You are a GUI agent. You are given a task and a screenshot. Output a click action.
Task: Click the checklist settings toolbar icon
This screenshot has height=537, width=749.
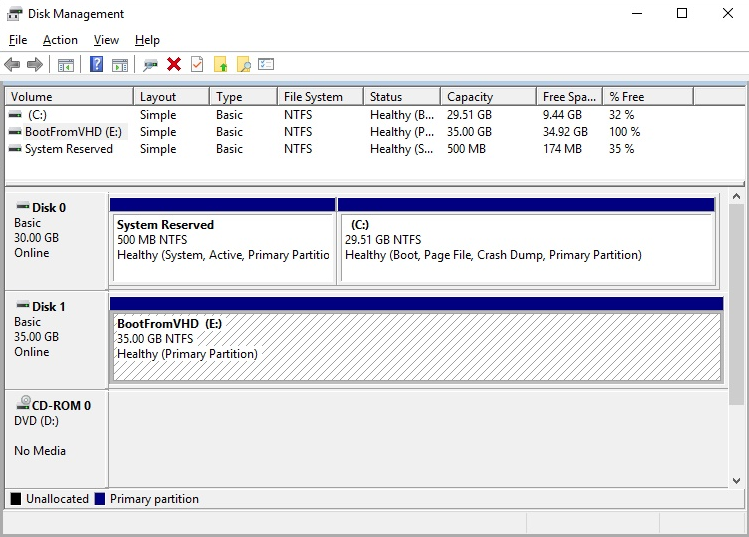(x=266, y=65)
